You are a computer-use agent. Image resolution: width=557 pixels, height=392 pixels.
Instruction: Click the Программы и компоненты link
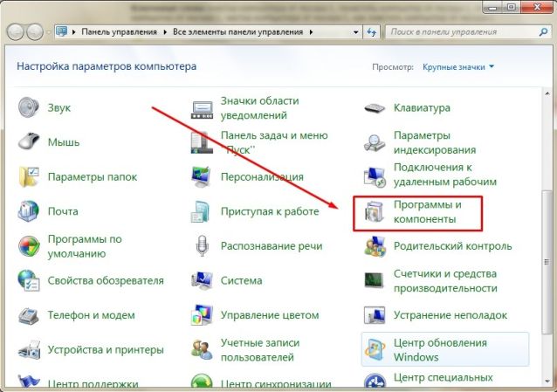[427, 212]
